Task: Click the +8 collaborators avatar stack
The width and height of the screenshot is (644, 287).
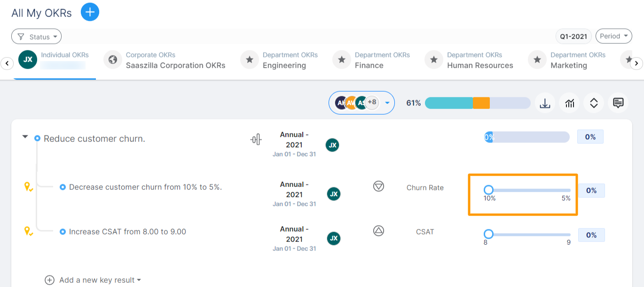Action: click(372, 102)
